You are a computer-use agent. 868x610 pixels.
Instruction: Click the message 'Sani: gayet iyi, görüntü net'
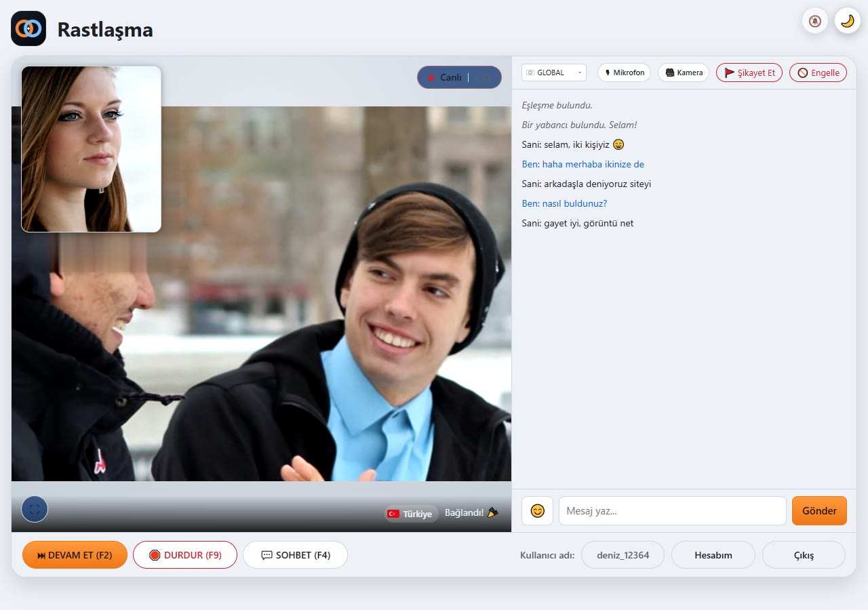tap(578, 223)
